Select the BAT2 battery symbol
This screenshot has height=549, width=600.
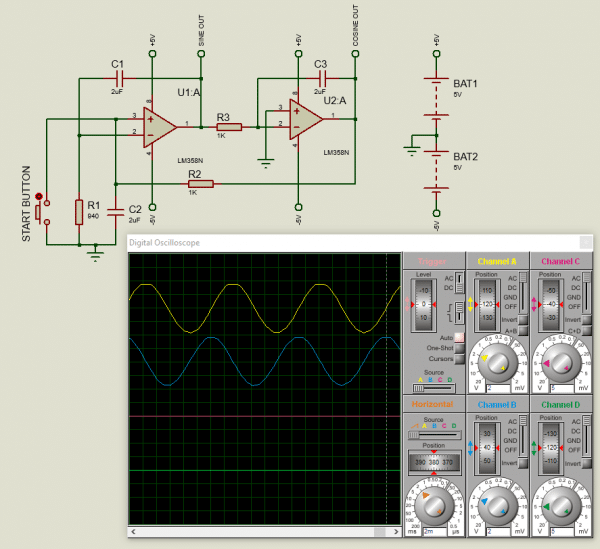tap(436, 170)
